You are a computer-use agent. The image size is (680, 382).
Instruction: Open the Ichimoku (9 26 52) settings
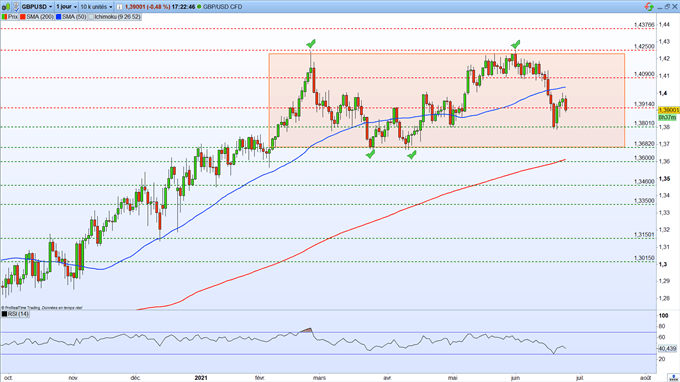pos(114,17)
